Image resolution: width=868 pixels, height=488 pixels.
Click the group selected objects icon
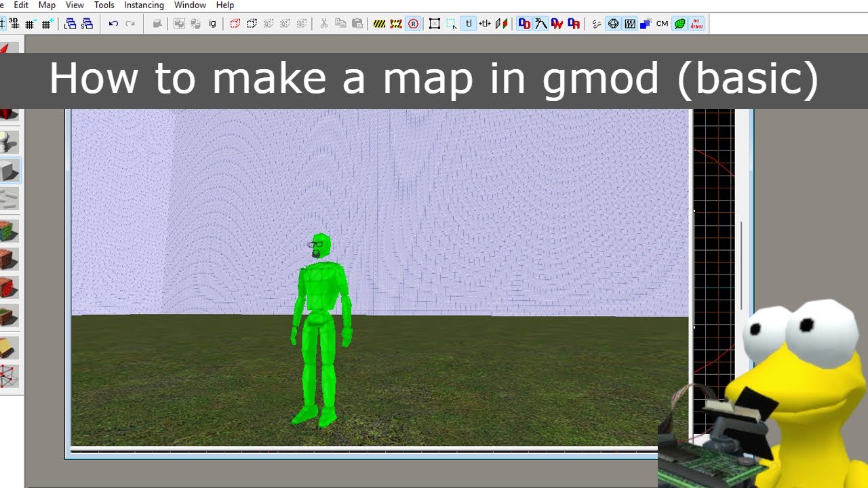click(179, 24)
